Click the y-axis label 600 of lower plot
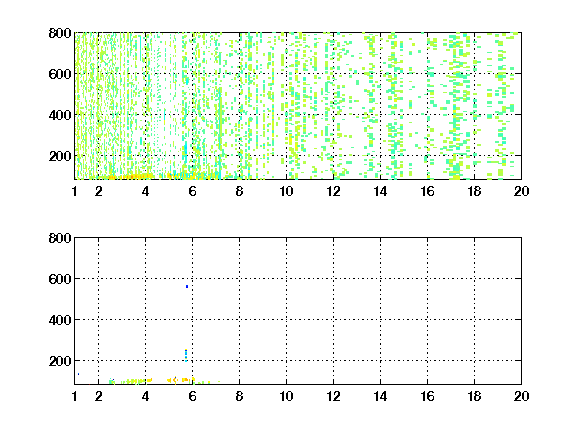Viewport: 576px width, 432px height. 60,279
